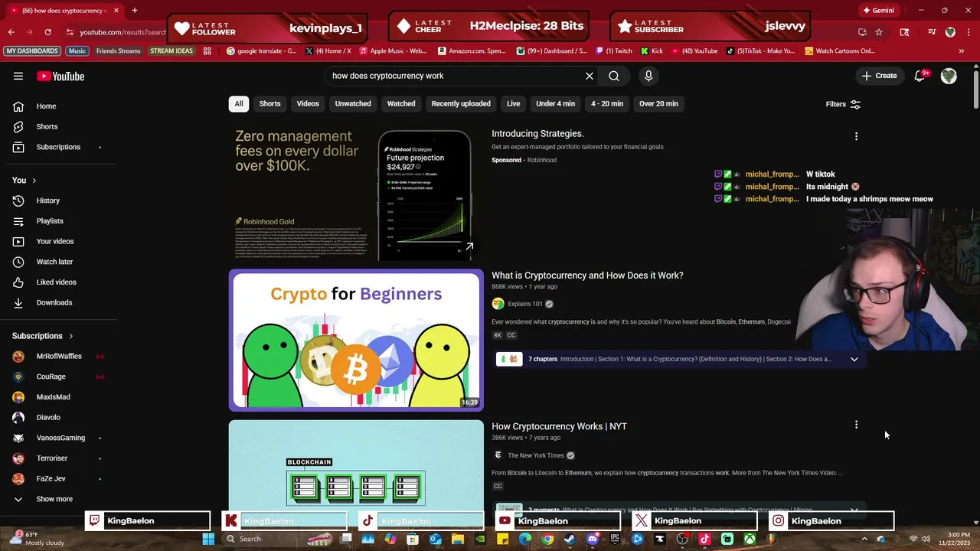The width and height of the screenshot is (980, 551).
Task: Open the Robinhood ad thumbnail
Action: pos(356,191)
